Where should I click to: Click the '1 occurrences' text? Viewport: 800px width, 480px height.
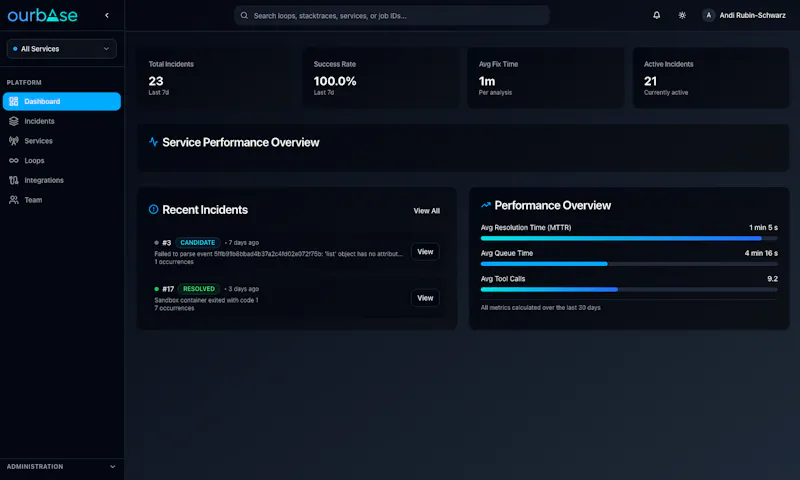click(174, 262)
